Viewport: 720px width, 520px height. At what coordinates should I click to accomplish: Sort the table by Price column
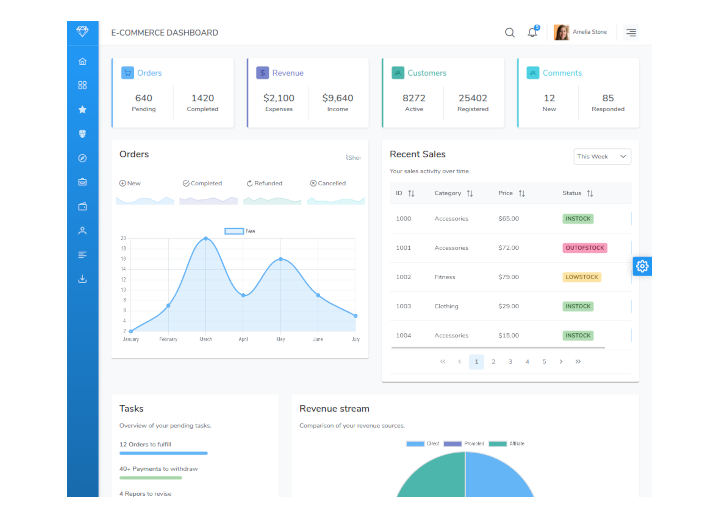click(512, 193)
